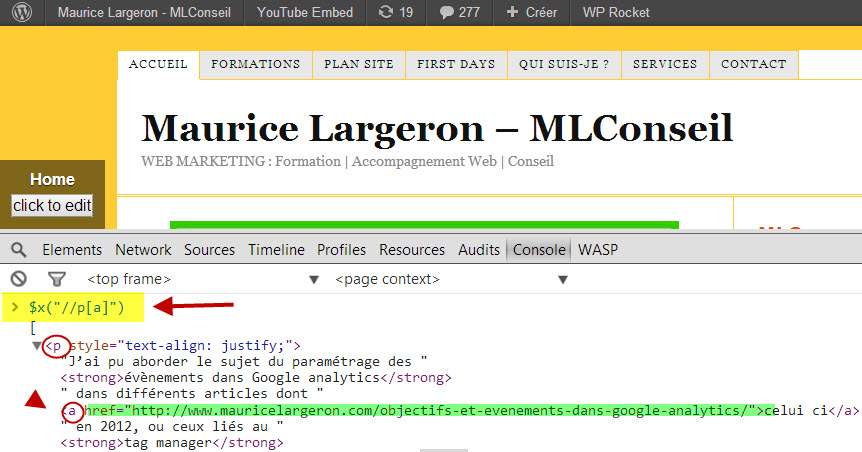Open the QUI SUIS-JE ? tab
This screenshot has height=452, width=862.
pyautogui.click(x=564, y=64)
